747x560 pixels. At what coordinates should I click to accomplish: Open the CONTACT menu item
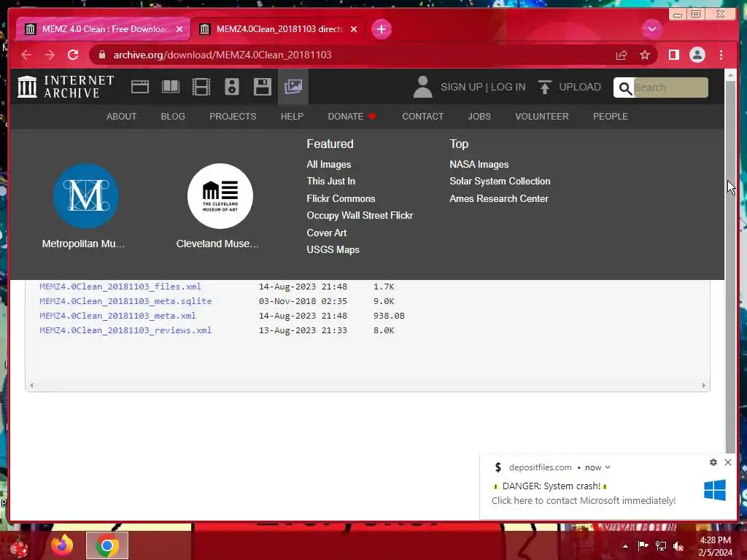click(422, 116)
